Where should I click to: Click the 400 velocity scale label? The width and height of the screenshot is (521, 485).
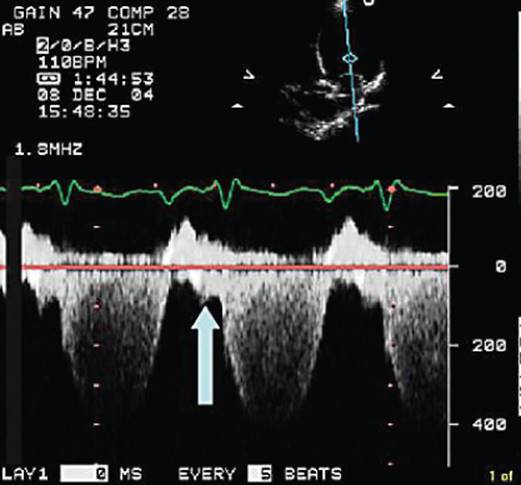489,424
